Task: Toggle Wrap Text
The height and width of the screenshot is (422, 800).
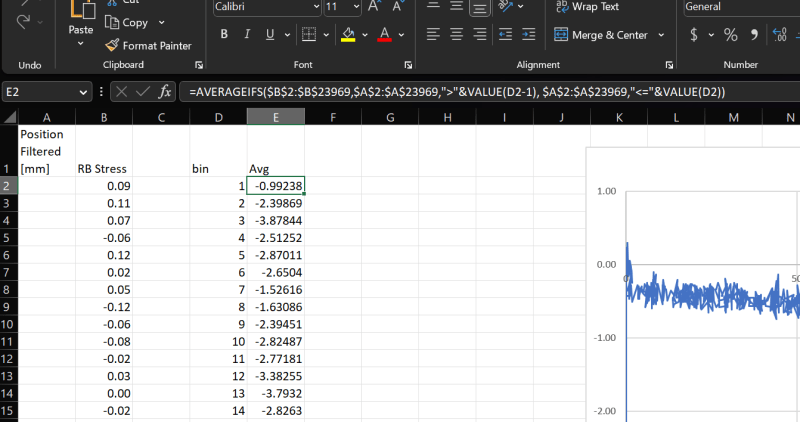Action: 587,7
